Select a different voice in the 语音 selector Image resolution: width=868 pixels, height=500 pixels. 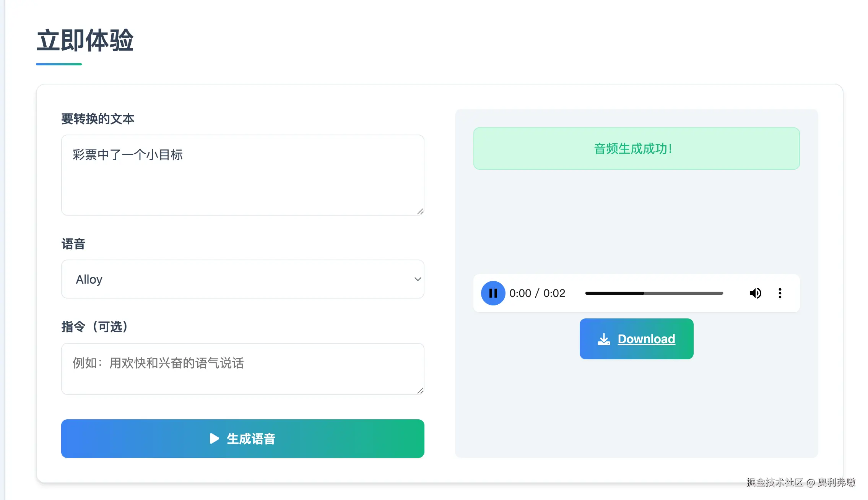pos(242,279)
